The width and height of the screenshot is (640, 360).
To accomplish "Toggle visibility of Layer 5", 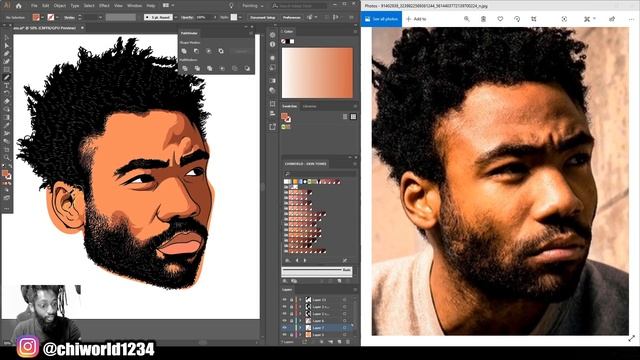I will 284,335.
